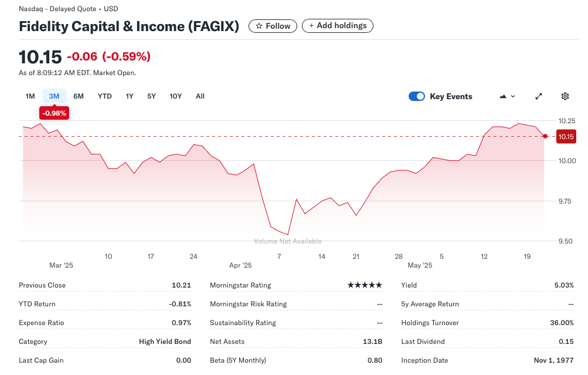Click the Last Dividend label
Screen dimensions: 588x375
(423, 342)
